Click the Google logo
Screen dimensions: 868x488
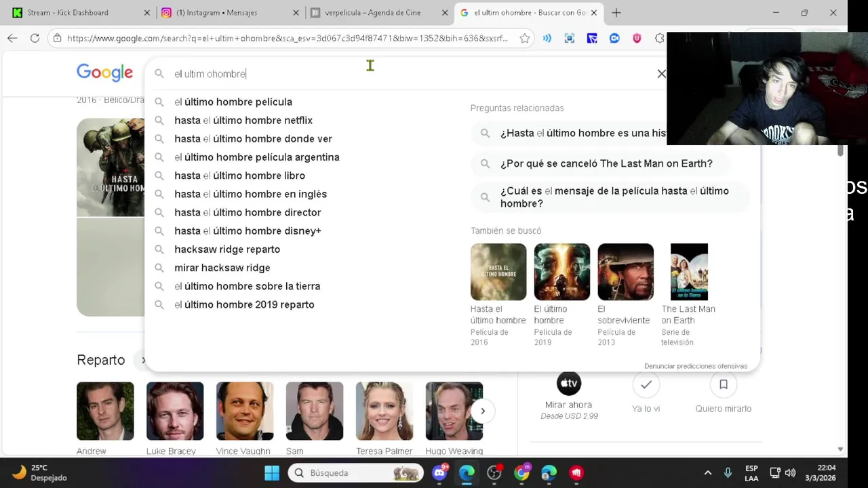[x=104, y=73]
